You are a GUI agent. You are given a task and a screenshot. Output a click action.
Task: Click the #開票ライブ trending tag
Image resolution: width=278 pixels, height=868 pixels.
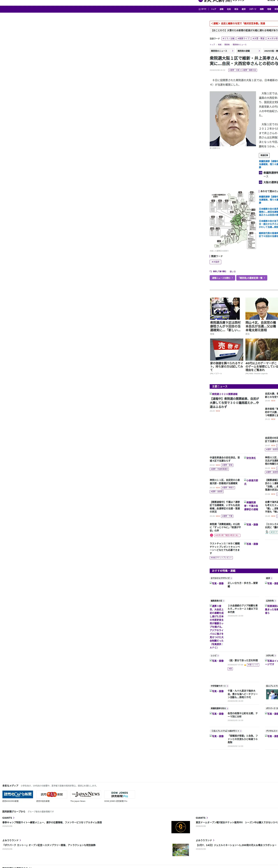point(243,38)
